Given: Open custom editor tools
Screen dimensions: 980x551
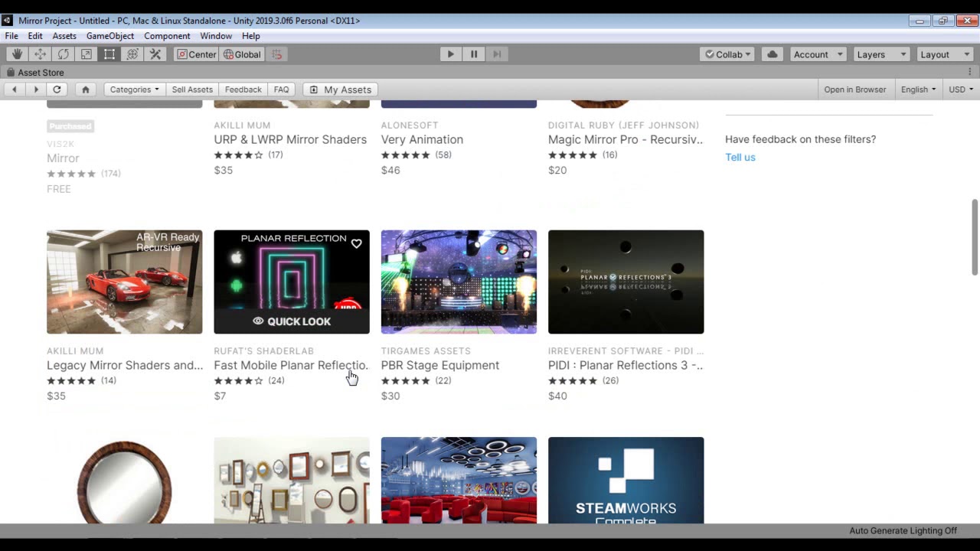Looking at the screenshot, I should [x=155, y=54].
